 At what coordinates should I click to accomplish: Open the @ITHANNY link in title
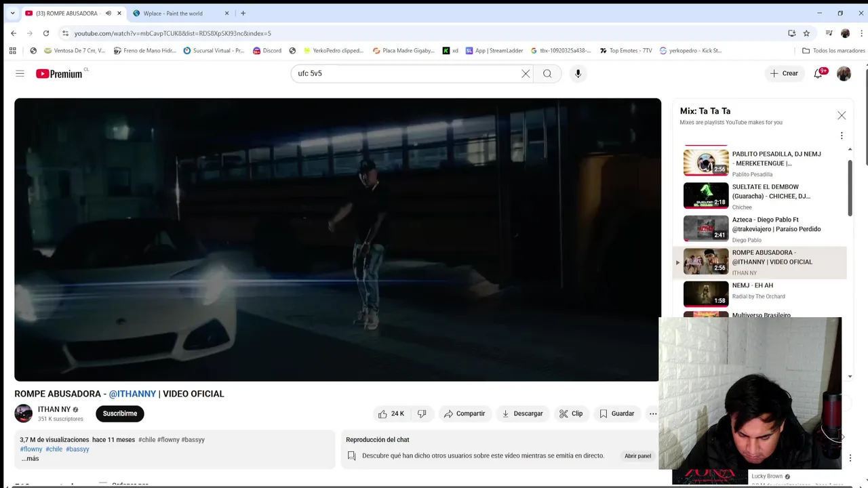[132, 394]
